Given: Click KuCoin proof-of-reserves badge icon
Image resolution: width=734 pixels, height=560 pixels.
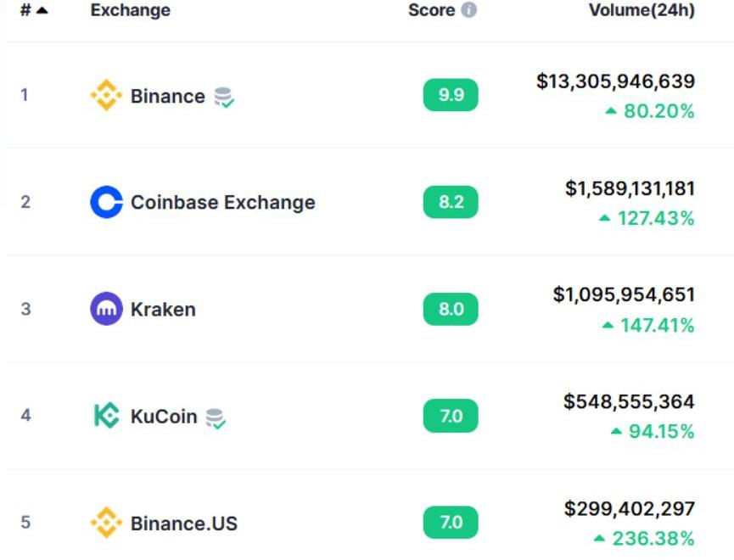Looking at the screenshot, I should tap(216, 417).
